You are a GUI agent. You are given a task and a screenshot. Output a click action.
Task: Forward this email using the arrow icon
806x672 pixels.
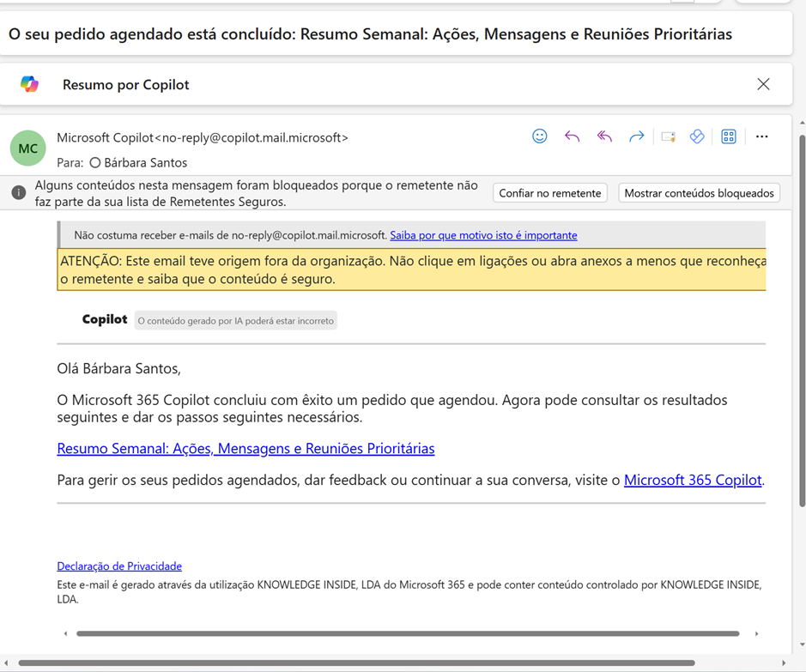(x=636, y=136)
